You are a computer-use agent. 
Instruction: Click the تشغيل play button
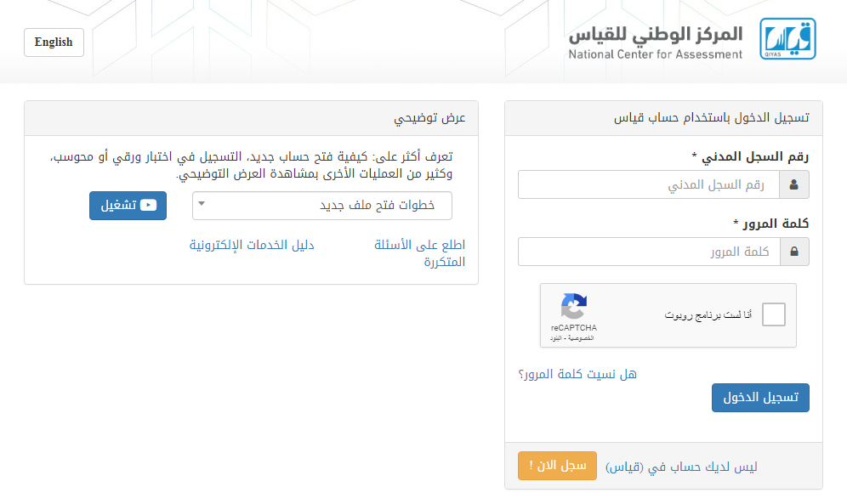[x=128, y=206]
